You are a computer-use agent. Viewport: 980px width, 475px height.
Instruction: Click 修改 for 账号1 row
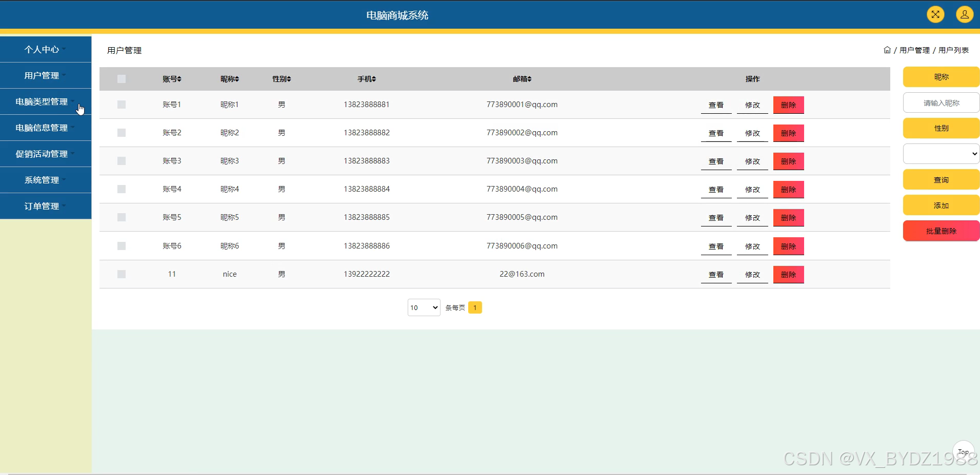752,105
